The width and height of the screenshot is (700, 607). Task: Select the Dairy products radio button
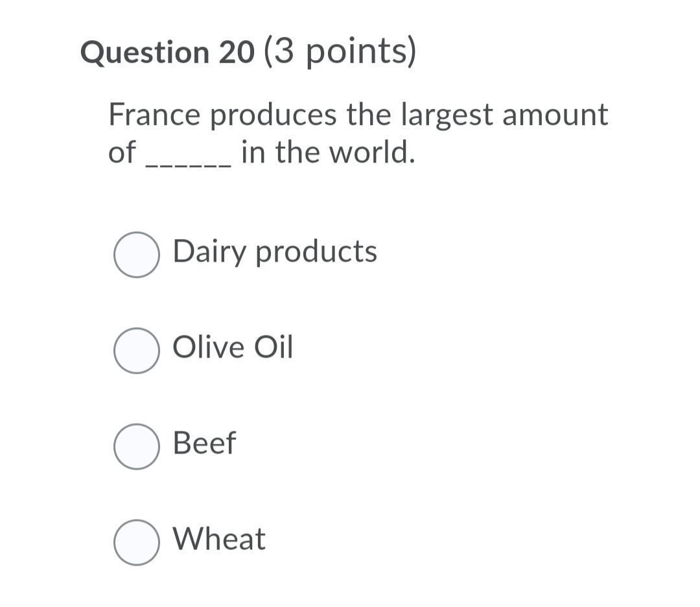point(137,255)
